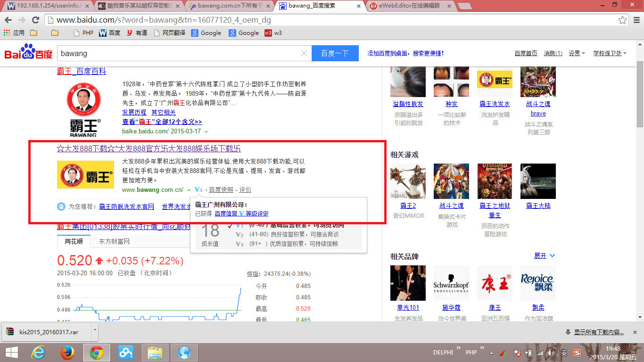Open dropdown arrow after www.bawang.com.cn

pos(188,190)
